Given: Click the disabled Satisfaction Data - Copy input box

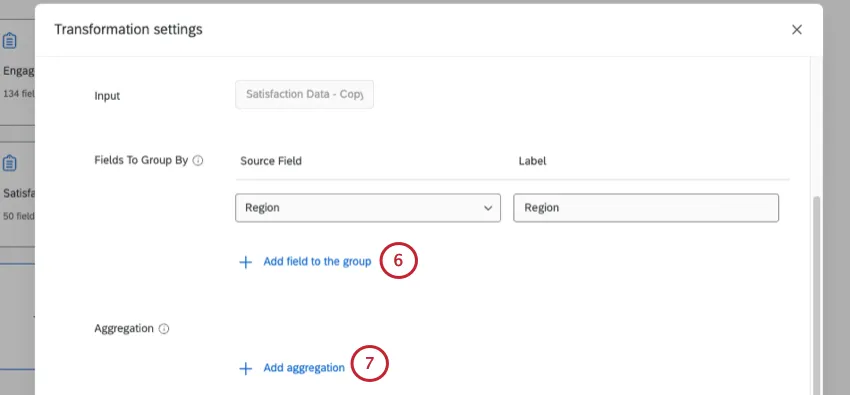Looking at the screenshot, I should pyautogui.click(x=304, y=94).
